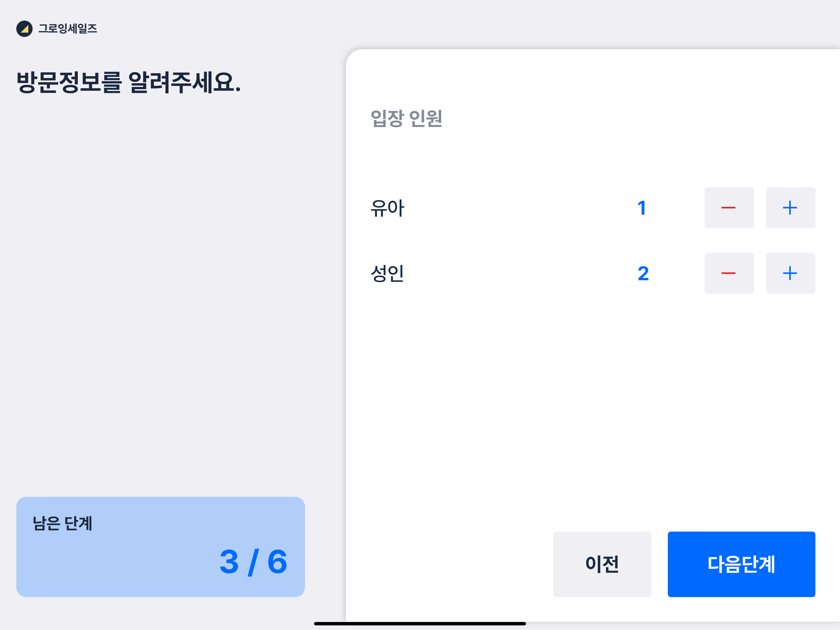
Task: Click the 남은 단계 label
Action: point(63,523)
